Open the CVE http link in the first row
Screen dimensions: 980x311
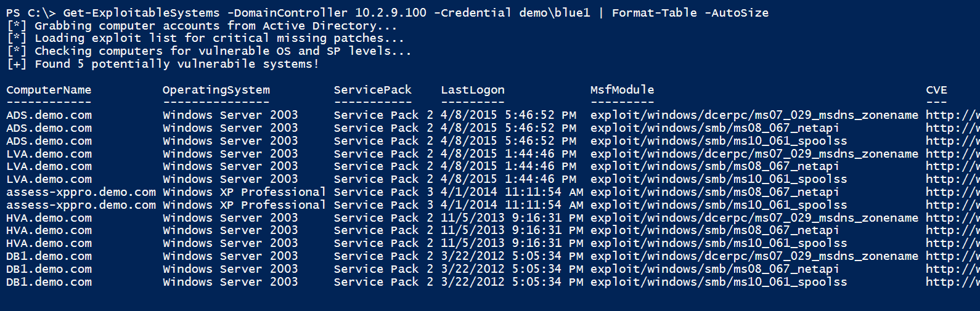[952, 115]
